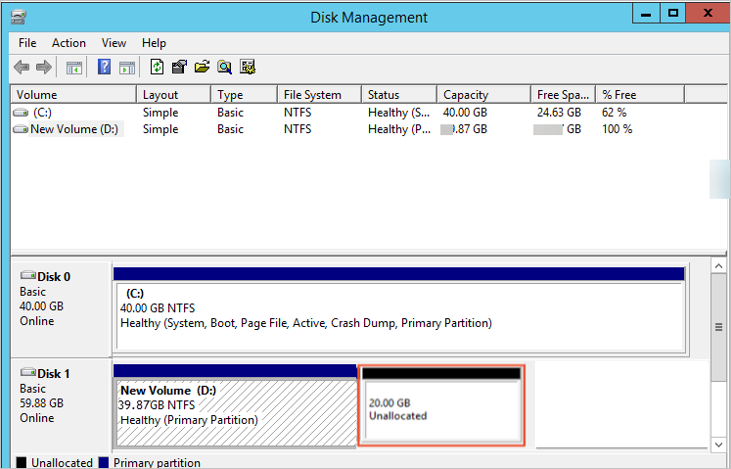Click the disk pane scrollbar thumb
Image resolution: width=731 pixels, height=469 pixels.
pos(718,327)
